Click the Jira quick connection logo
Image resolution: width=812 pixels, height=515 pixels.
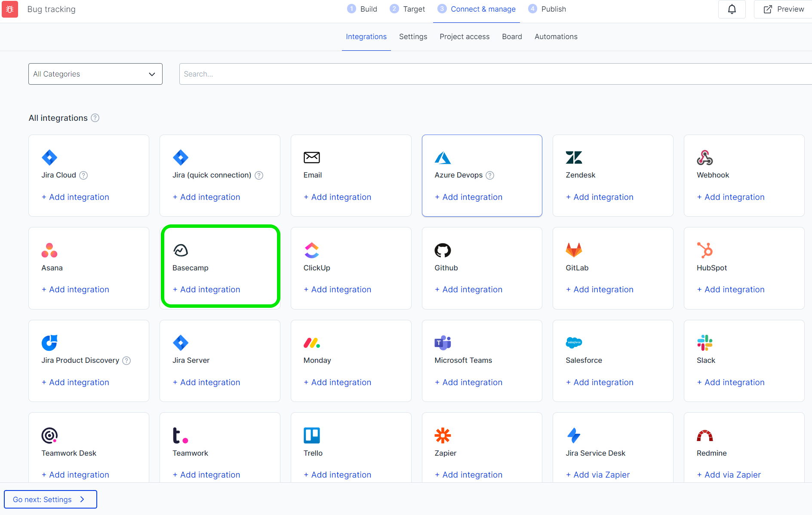coord(181,157)
